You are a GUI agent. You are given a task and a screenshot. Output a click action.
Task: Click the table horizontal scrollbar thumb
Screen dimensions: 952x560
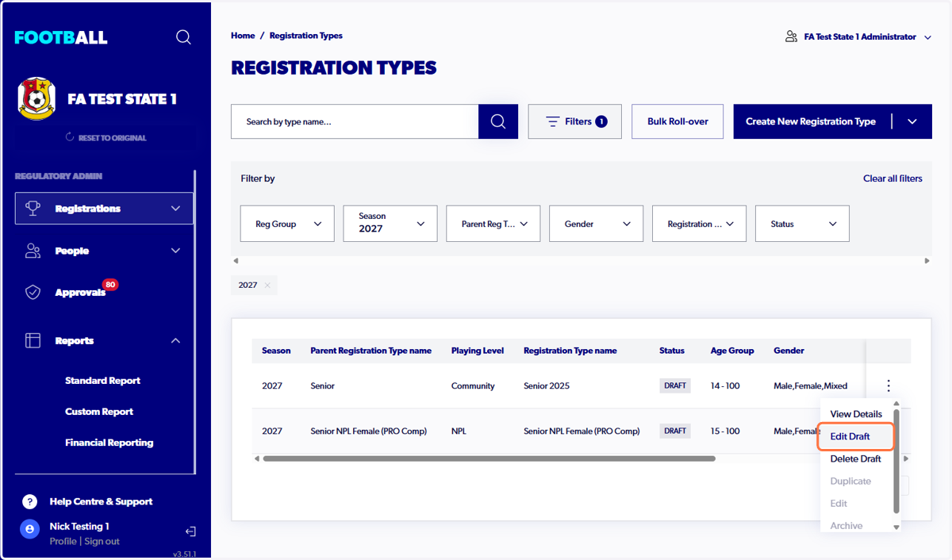(x=489, y=458)
